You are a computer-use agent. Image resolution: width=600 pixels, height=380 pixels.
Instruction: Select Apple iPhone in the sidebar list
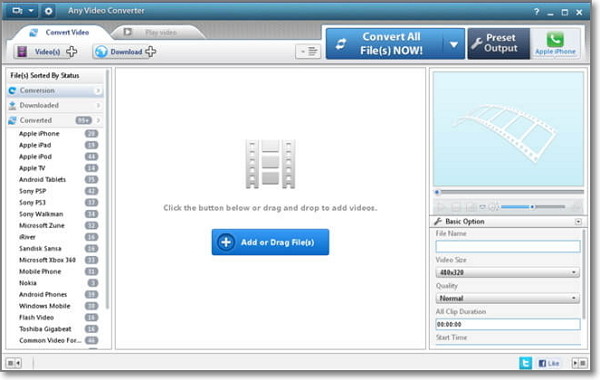(x=39, y=134)
